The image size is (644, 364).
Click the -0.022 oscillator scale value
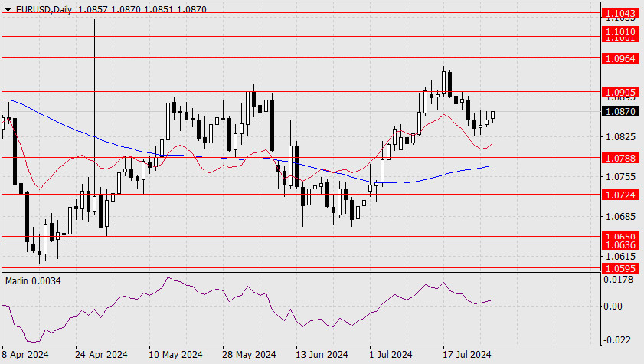point(617,340)
